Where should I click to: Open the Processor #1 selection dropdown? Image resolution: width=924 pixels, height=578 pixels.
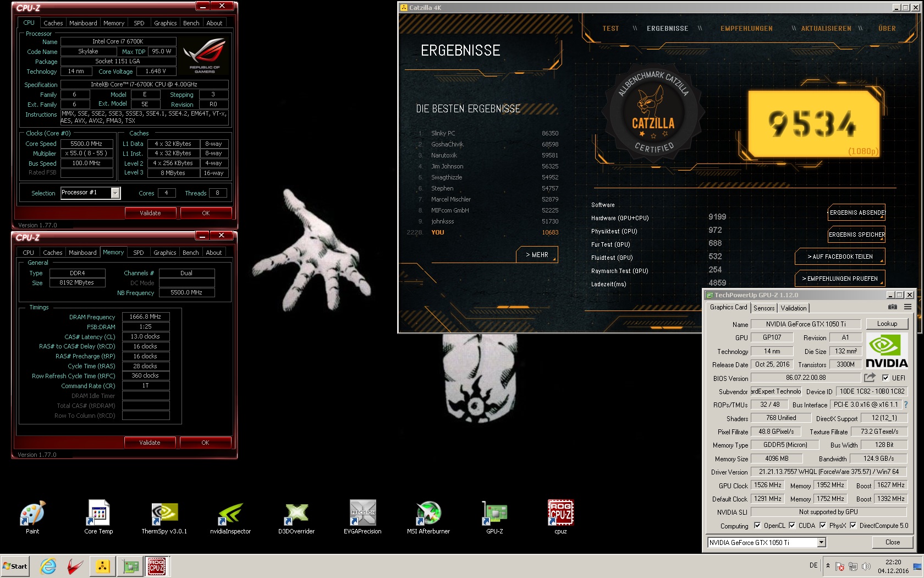click(x=115, y=193)
